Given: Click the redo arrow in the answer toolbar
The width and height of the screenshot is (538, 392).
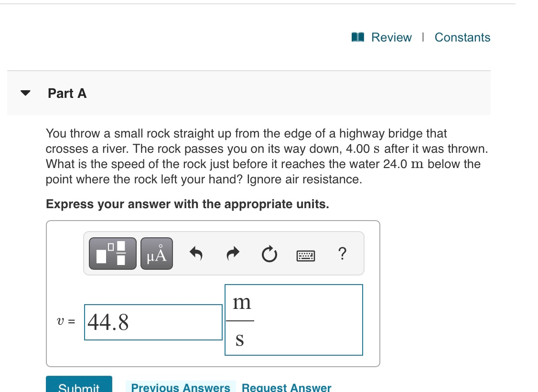Looking at the screenshot, I should pos(233,253).
